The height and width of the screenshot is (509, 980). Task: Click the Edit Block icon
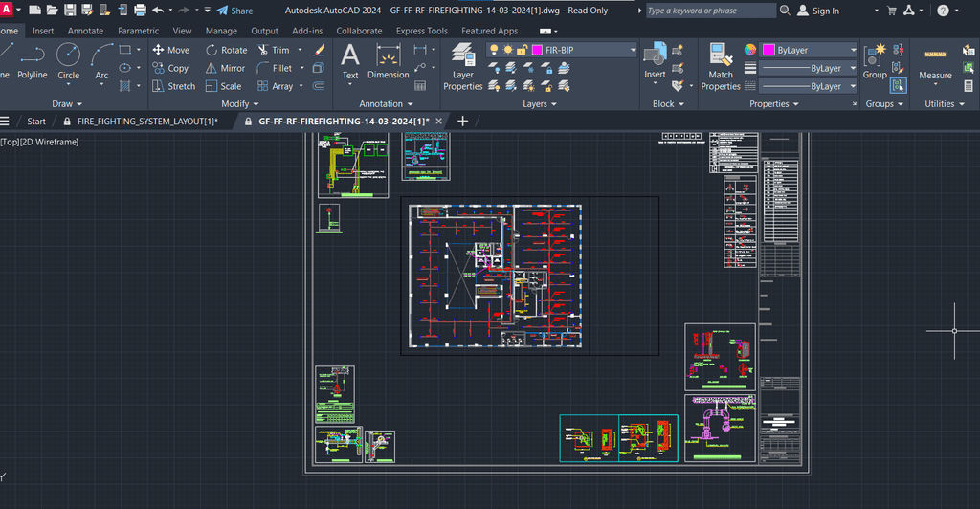(678, 67)
